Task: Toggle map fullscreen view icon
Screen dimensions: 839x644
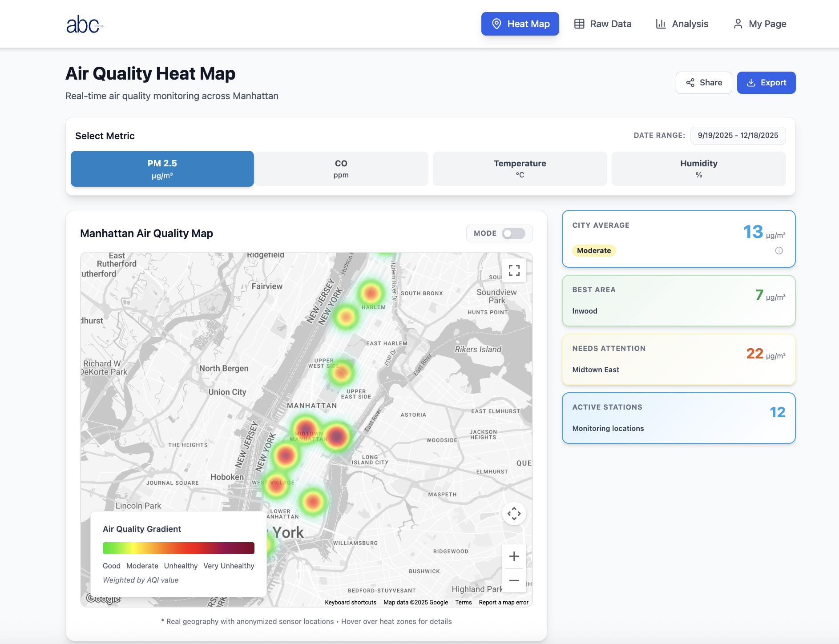Action: pos(514,270)
